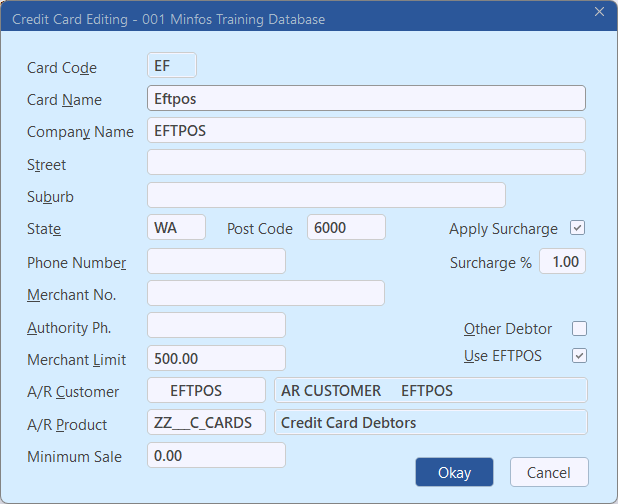Select the Company Name text box
The height and width of the screenshot is (504, 618).
coord(365,130)
